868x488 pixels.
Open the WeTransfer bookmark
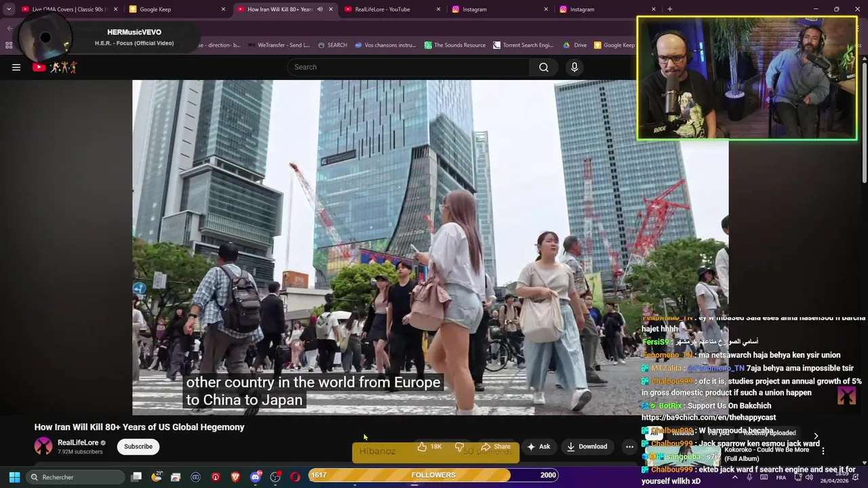[x=279, y=45]
